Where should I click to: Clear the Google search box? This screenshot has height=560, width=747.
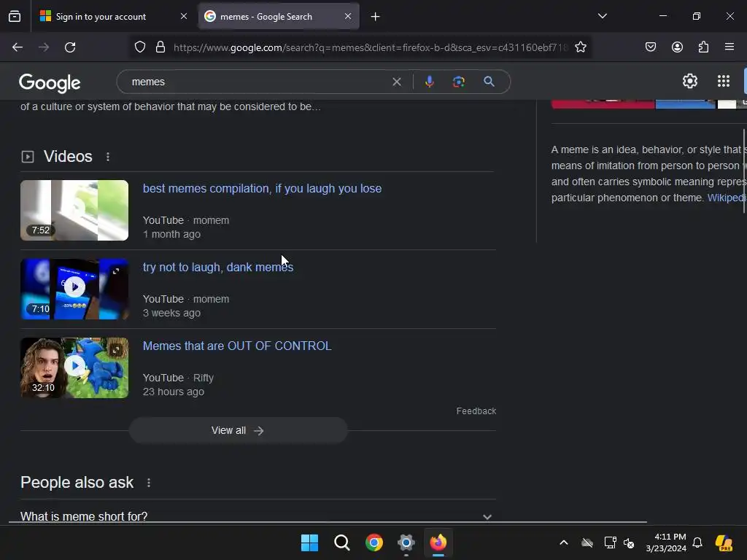396,82
